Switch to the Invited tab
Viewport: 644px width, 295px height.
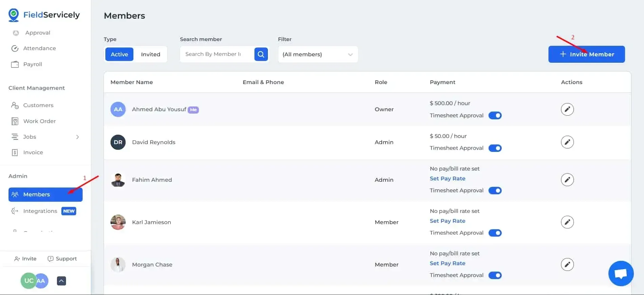150,54
